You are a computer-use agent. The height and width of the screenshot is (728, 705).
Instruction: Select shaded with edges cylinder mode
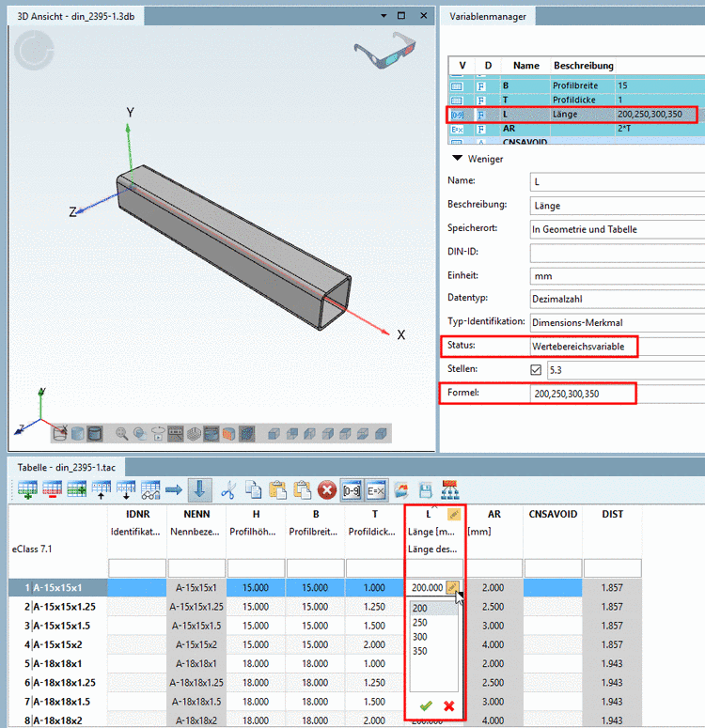click(95, 434)
